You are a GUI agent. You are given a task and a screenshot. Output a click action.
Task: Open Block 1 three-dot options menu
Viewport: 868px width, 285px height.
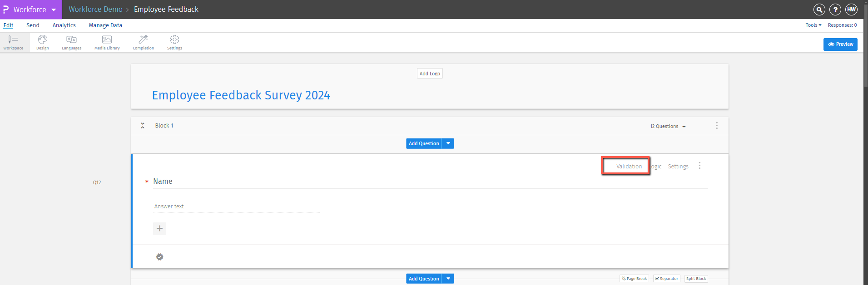coord(717,126)
